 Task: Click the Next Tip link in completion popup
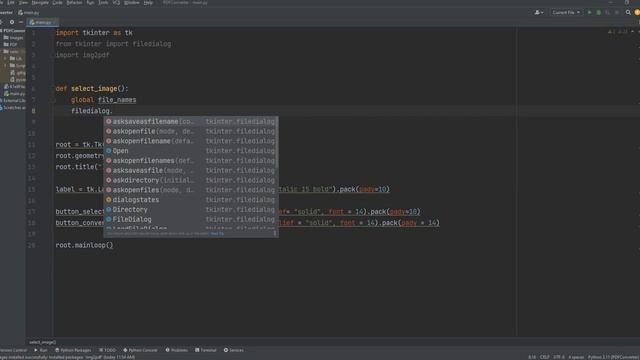[x=217, y=234]
